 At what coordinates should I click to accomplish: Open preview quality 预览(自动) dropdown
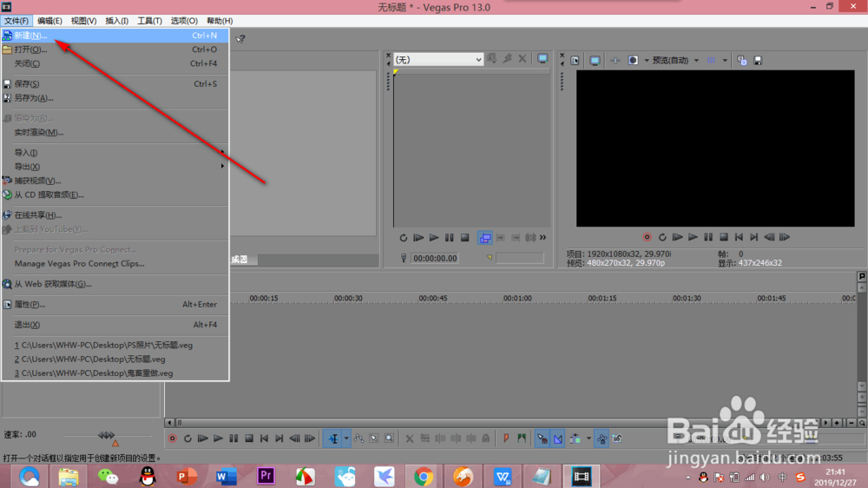click(674, 61)
